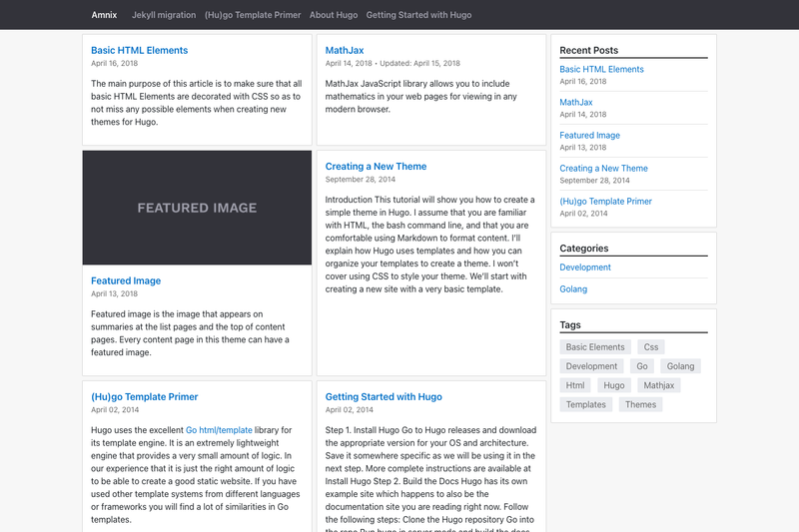Open the Getting Started with Hugo card title
Viewport: 799px width, 532px height.
(384, 396)
